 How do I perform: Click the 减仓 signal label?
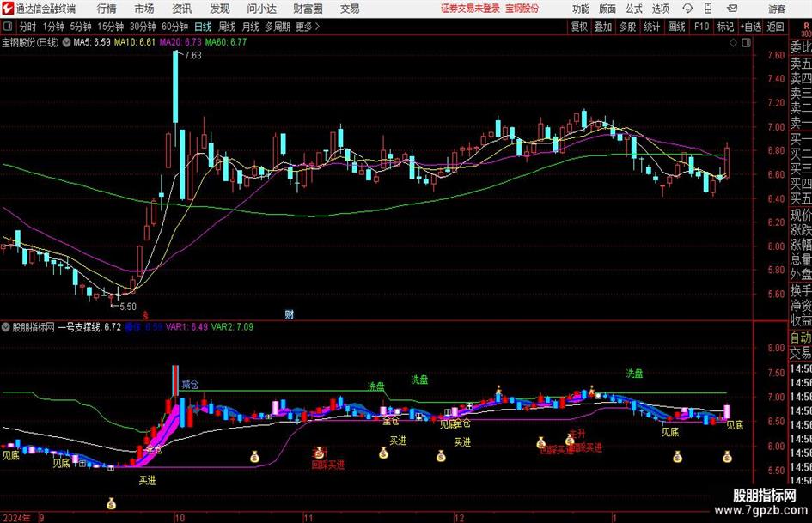190,385
